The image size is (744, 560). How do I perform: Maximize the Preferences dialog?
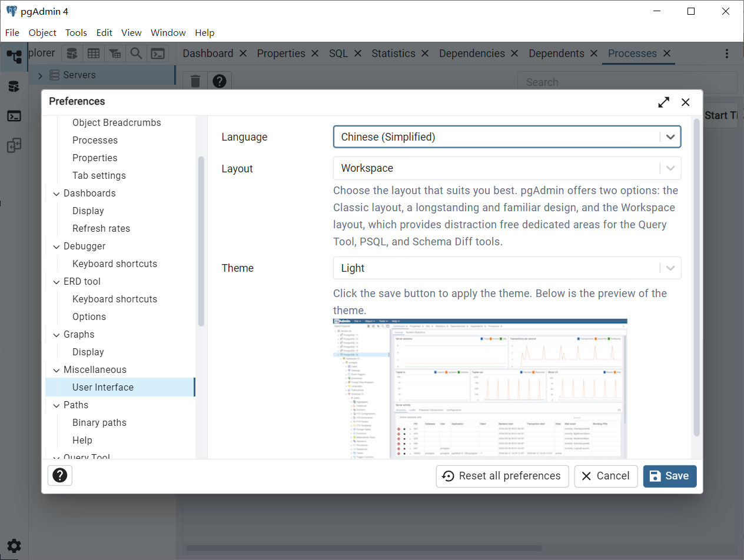click(x=664, y=102)
